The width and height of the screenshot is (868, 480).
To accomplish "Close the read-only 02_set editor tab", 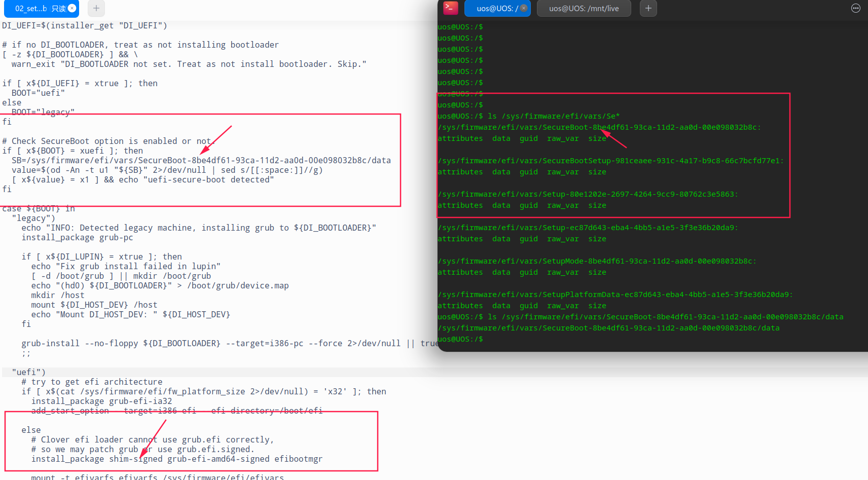I will click(x=72, y=8).
